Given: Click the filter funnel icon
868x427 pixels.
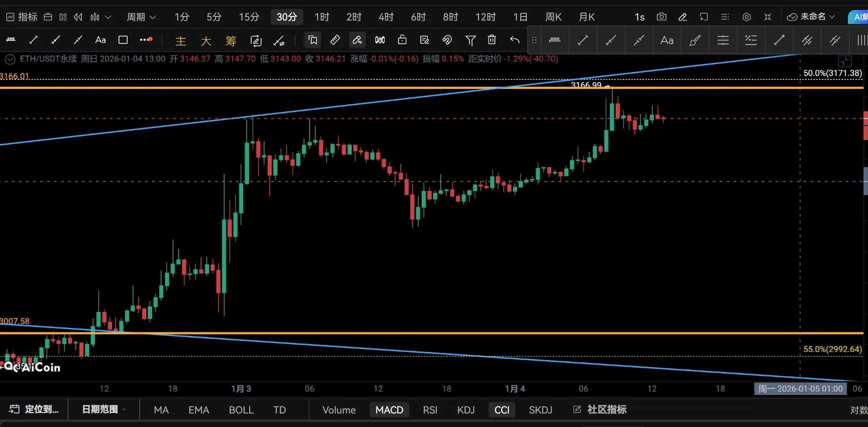Looking at the screenshot, I should 470,40.
